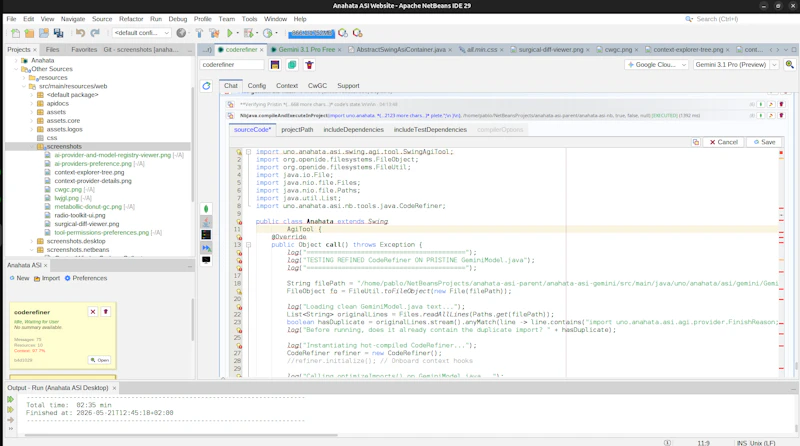The image size is (800, 446).
Task: Select surgical-diff-viewer.png in project tree
Action: [87, 224]
